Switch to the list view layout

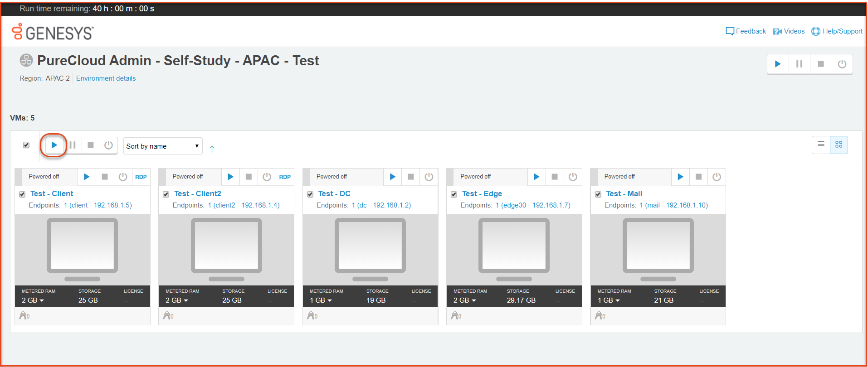(x=820, y=145)
